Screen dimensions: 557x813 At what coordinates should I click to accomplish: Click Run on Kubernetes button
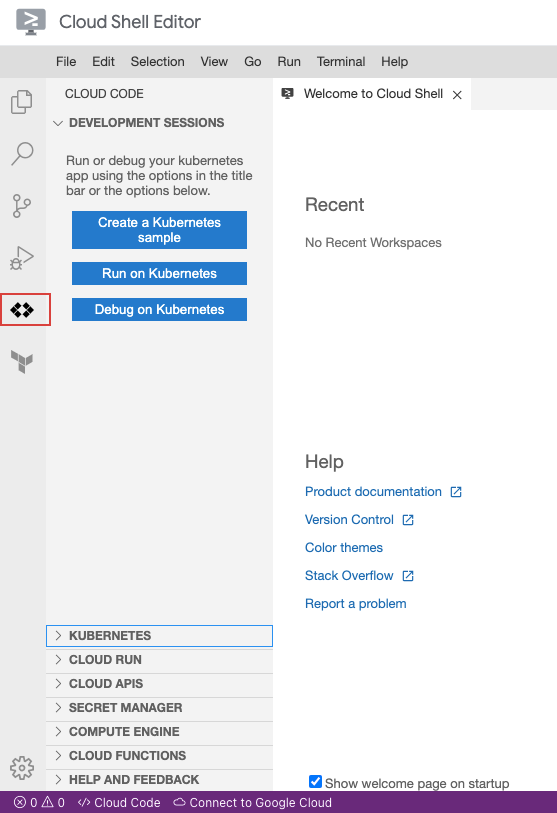click(x=159, y=273)
